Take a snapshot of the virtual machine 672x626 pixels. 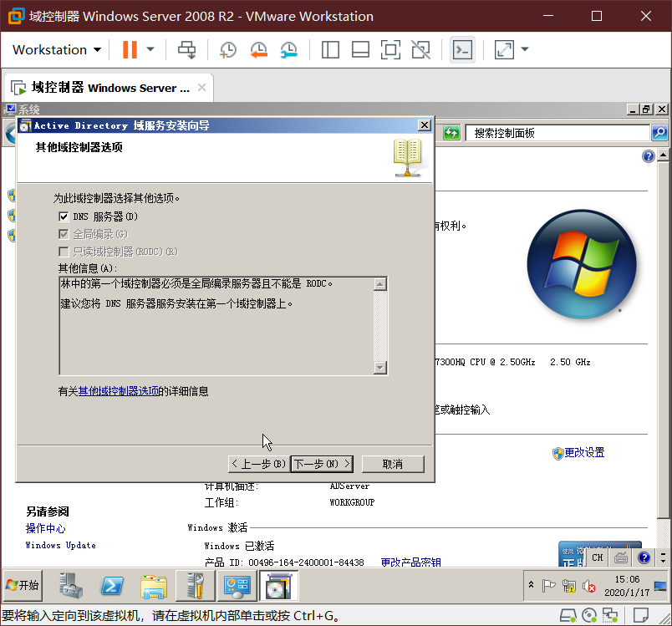(228, 49)
